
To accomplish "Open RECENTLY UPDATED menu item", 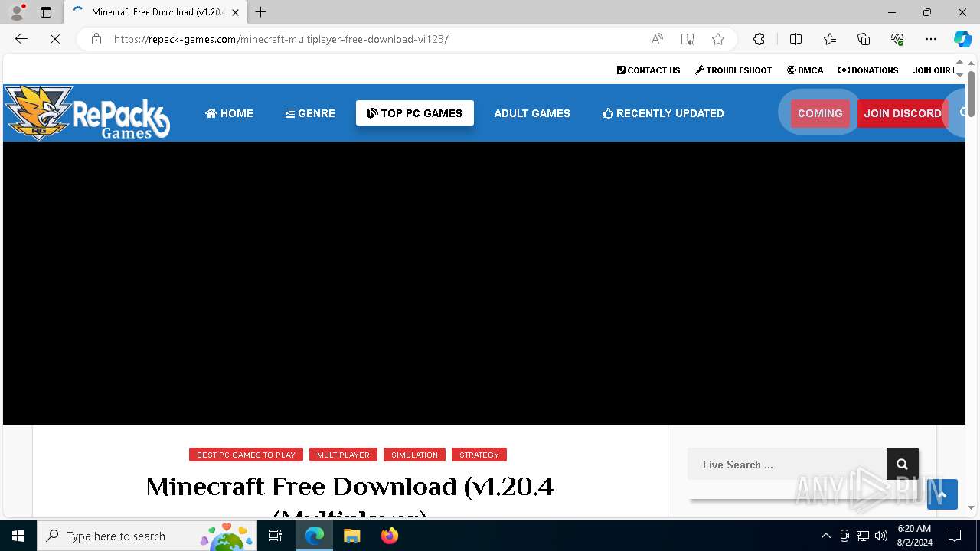I will click(663, 113).
